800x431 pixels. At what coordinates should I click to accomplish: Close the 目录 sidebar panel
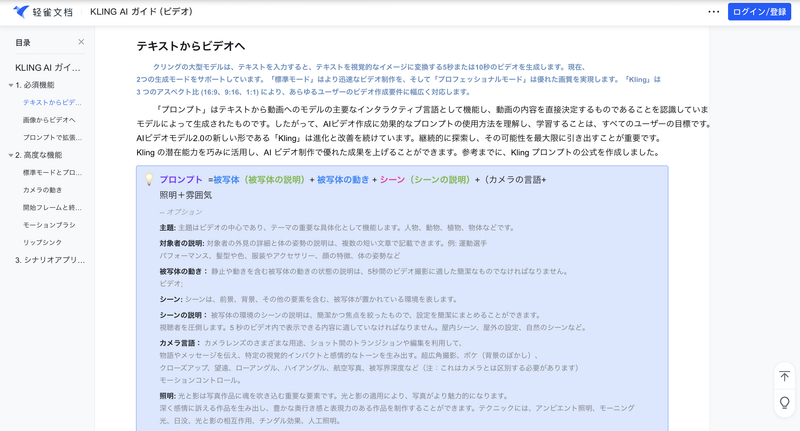82,42
